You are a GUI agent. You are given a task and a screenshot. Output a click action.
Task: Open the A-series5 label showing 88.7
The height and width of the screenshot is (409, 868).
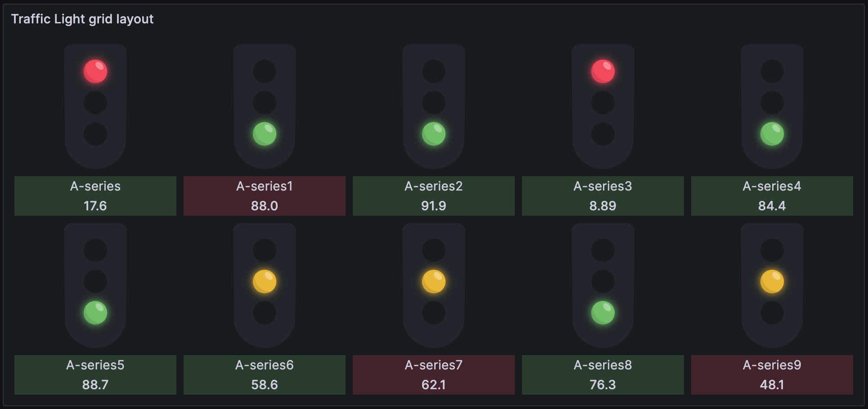click(x=95, y=375)
